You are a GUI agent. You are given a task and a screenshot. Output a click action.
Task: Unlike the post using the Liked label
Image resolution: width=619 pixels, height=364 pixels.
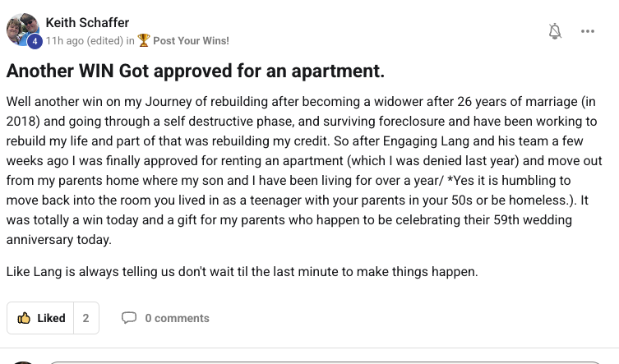coord(51,318)
